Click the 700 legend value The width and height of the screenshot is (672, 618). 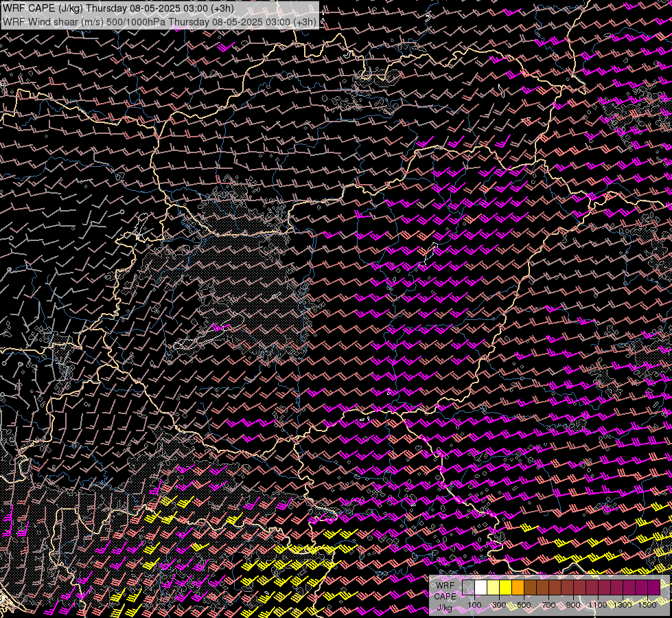548,605
